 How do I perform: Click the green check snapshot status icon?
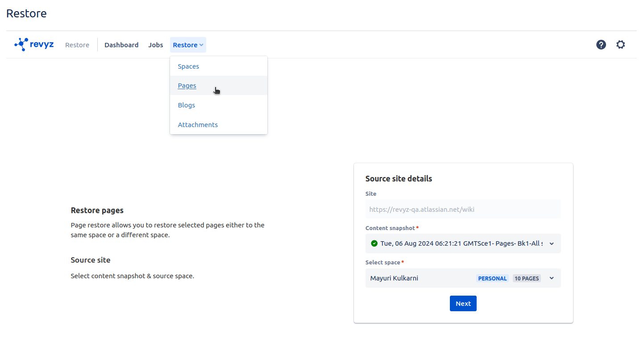[x=374, y=243]
